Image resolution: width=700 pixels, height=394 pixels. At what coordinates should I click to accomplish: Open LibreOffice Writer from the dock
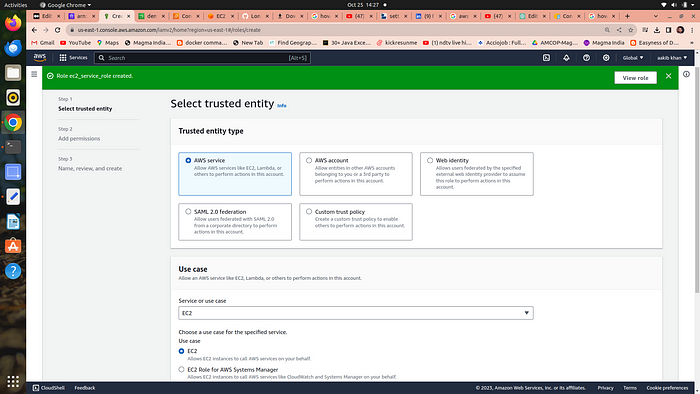pyautogui.click(x=13, y=221)
